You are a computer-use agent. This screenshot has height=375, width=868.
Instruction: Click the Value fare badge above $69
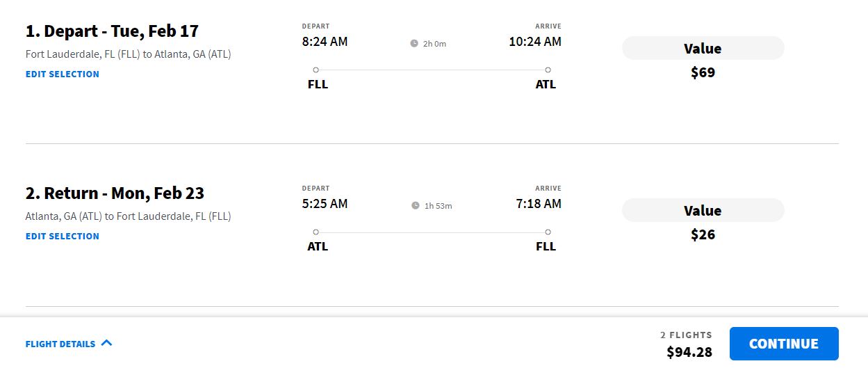tap(703, 49)
